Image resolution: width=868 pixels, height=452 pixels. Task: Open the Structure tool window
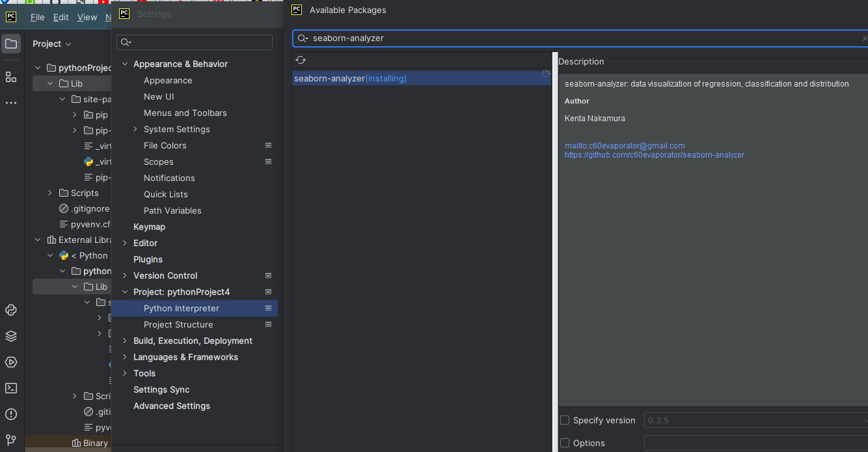[x=11, y=77]
